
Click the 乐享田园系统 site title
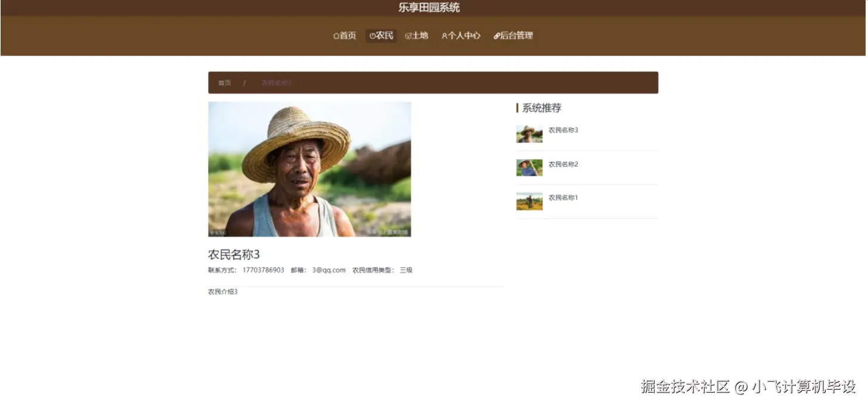(x=429, y=8)
